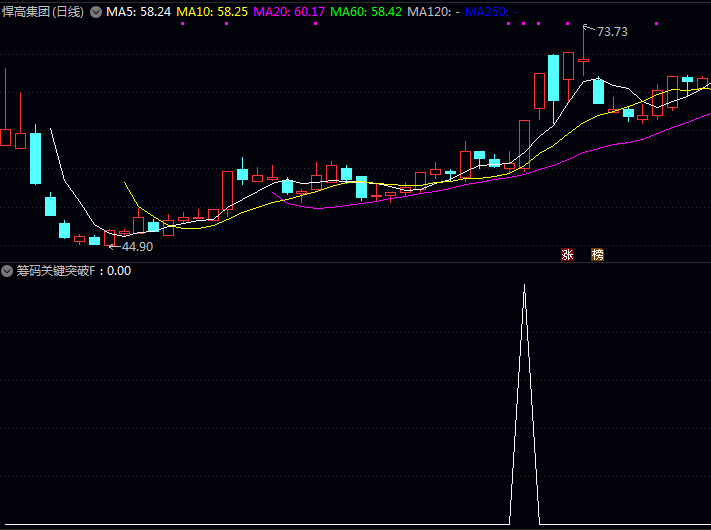The height and width of the screenshot is (530, 711).
Task: Expand the 筹码关键突破F indicator menu
Action: [7, 271]
